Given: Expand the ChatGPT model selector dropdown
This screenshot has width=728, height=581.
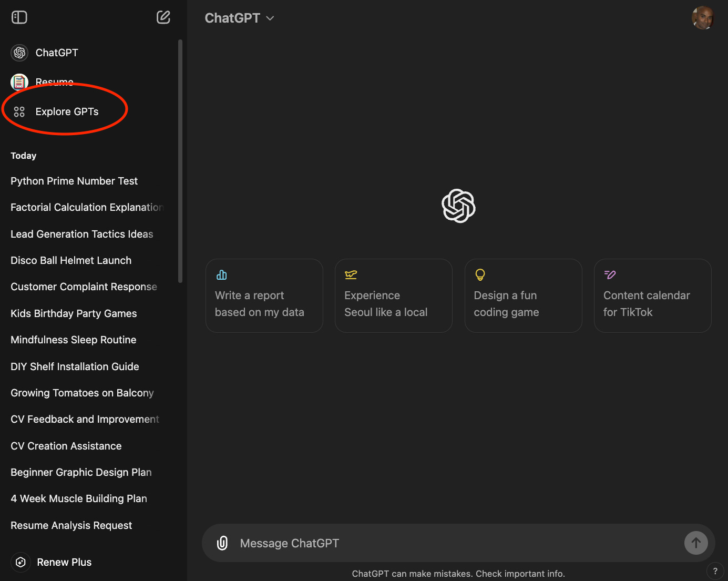Looking at the screenshot, I should pyautogui.click(x=240, y=18).
